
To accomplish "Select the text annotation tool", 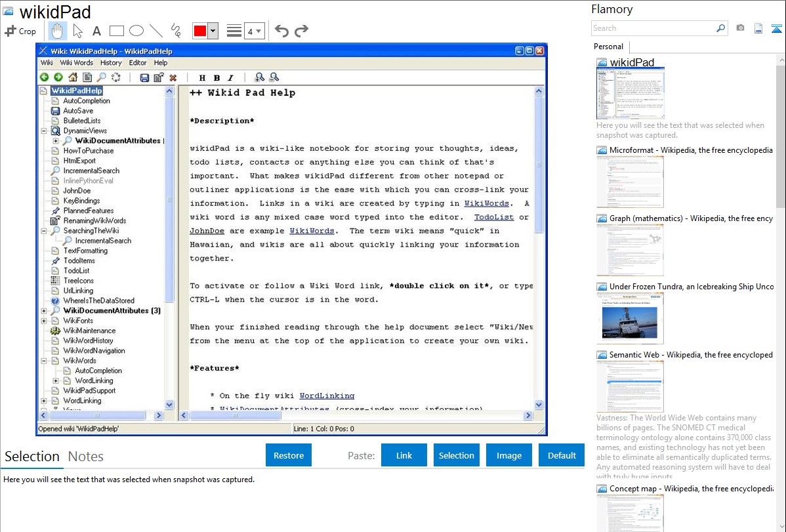I will click(x=96, y=31).
